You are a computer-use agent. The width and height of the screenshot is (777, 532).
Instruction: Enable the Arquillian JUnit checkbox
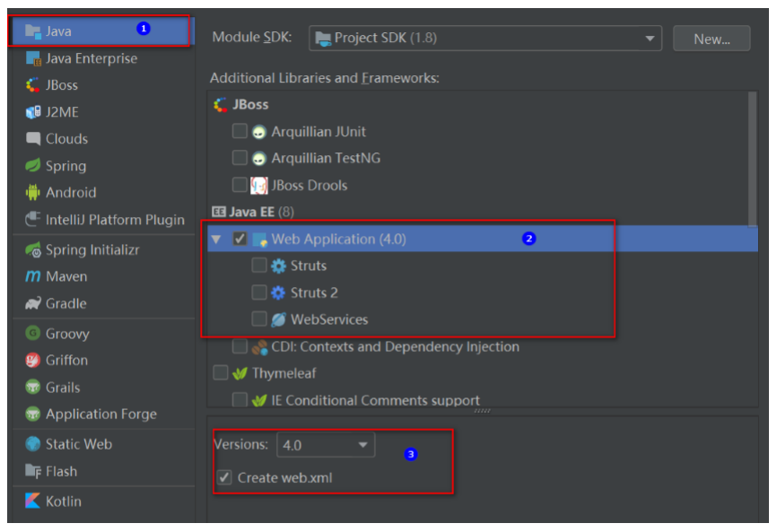240,131
